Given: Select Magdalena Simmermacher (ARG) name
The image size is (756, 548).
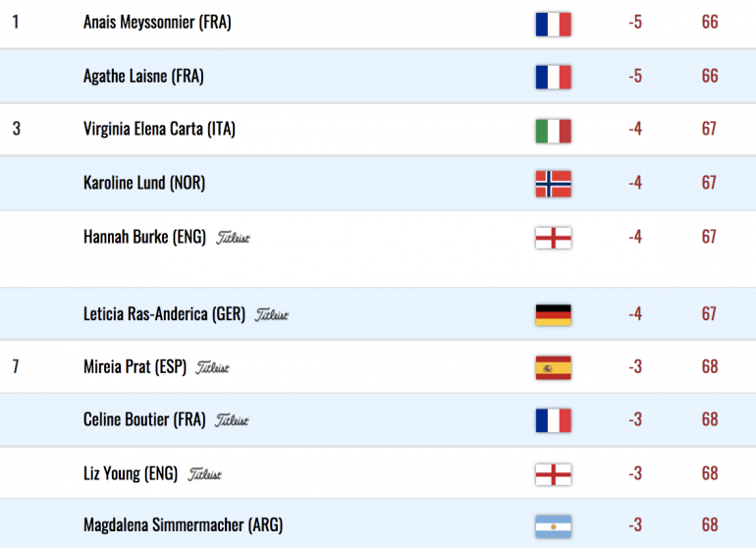Looking at the screenshot, I should point(184,524).
